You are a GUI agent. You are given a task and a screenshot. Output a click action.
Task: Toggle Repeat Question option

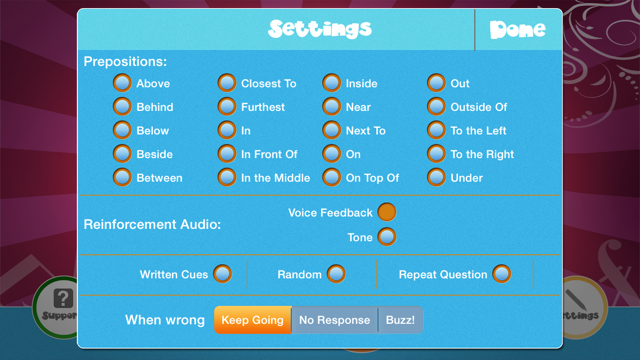(502, 274)
